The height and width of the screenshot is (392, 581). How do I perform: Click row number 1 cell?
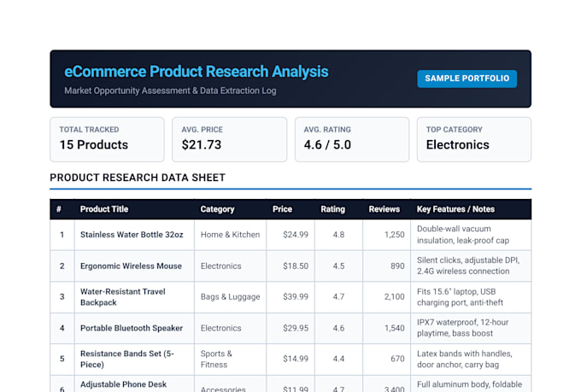click(x=62, y=235)
